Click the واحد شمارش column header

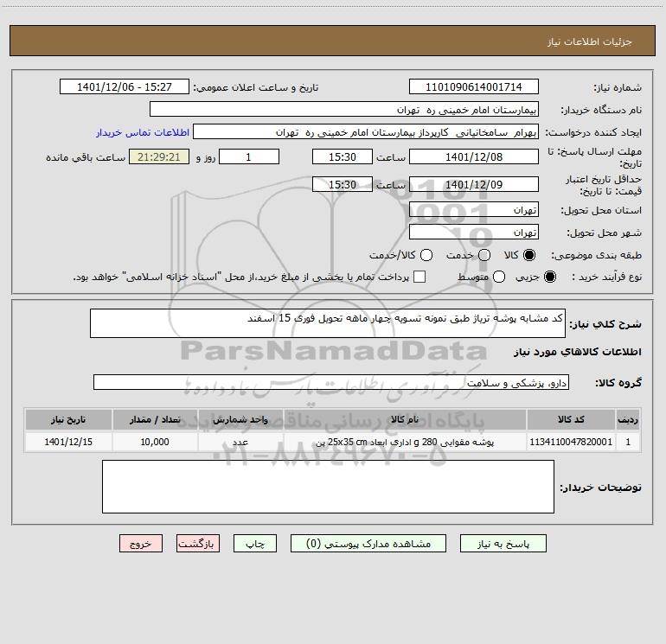click(240, 419)
